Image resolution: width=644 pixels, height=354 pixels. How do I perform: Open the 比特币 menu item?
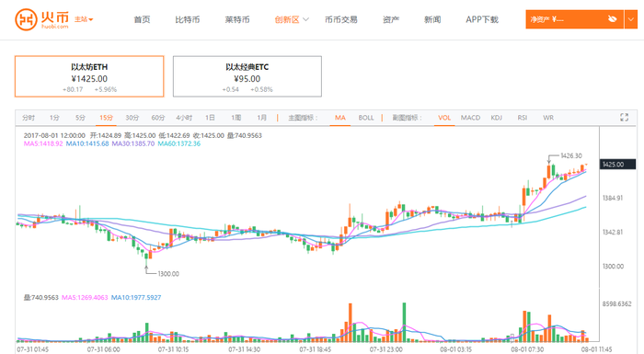188,19
